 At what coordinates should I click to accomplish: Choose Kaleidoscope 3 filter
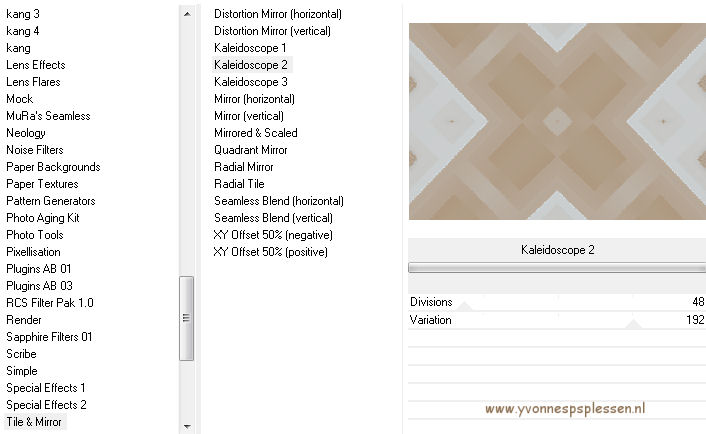251,82
